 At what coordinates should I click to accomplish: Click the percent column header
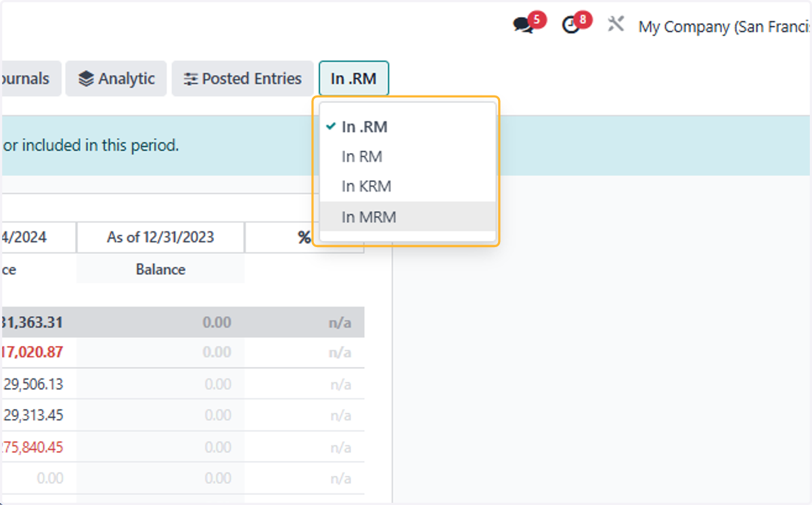coord(304,238)
